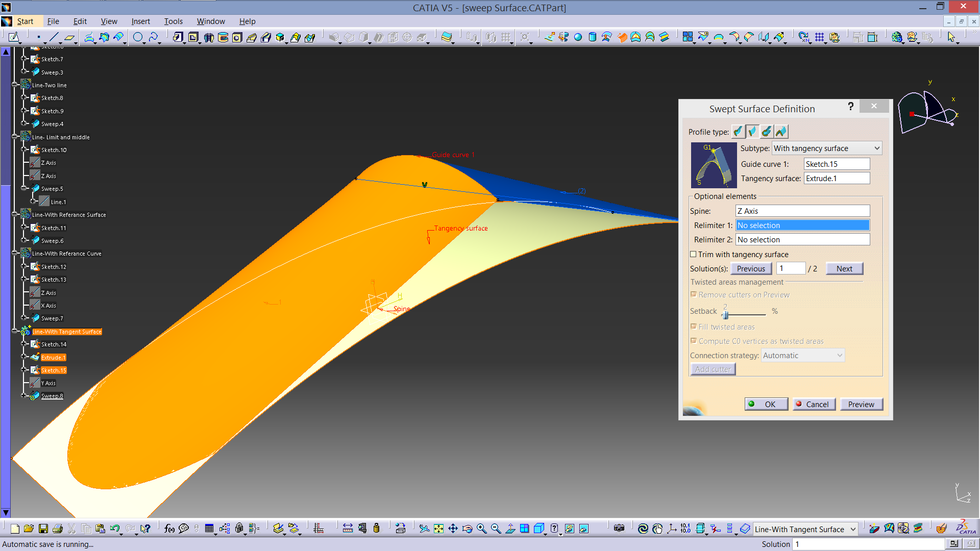This screenshot has width=980, height=551.
Task: Open the Design Table icon
Action: pos(209,529)
